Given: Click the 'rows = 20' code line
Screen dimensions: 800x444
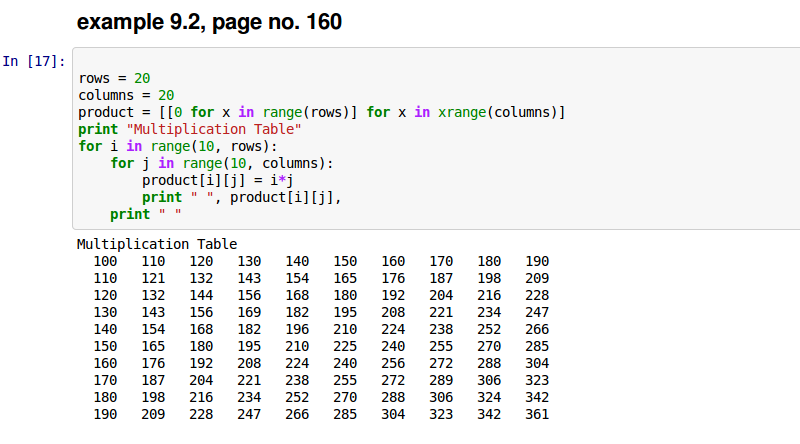Looking at the screenshot, I should (114, 78).
